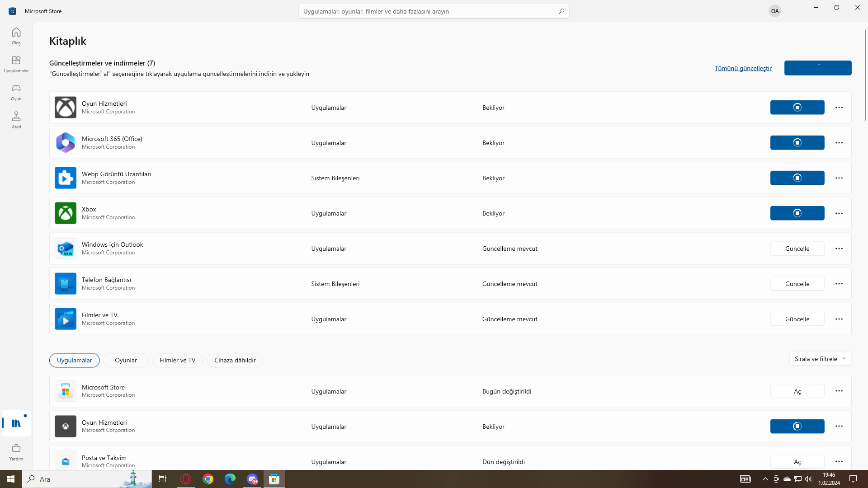
Task: Open more options for Windows için Outlook
Action: pos(839,249)
